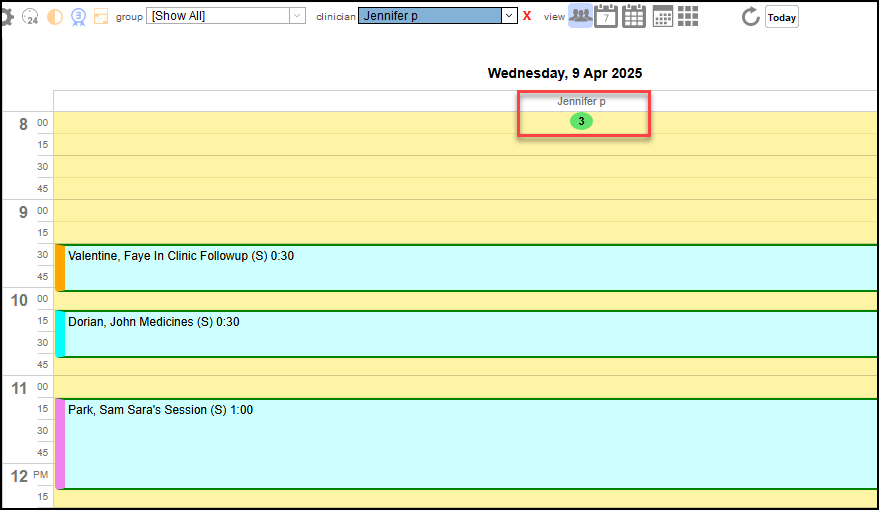Viewport: 879px width, 510px height.
Task: Click the orange room layout icon
Action: click(101, 17)
